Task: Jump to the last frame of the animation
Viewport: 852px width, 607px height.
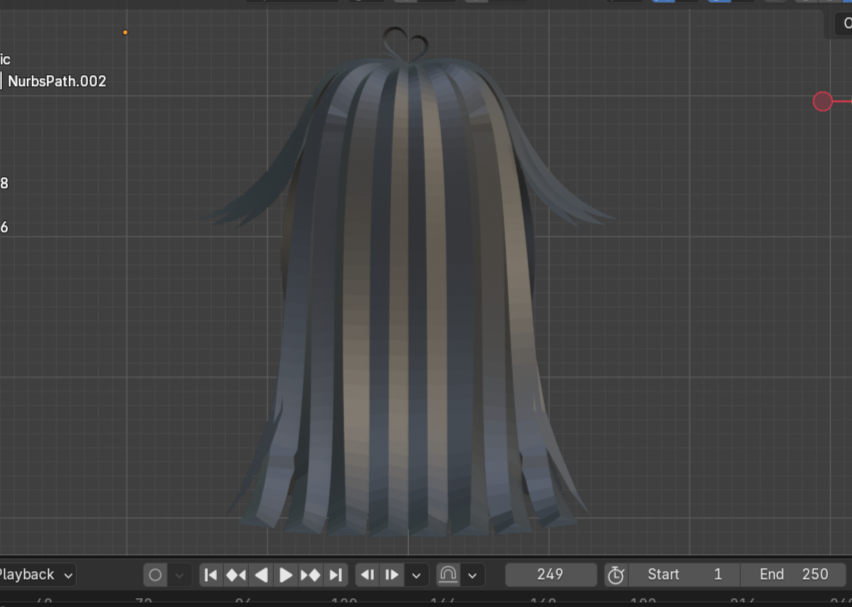Action: [335, 574]
